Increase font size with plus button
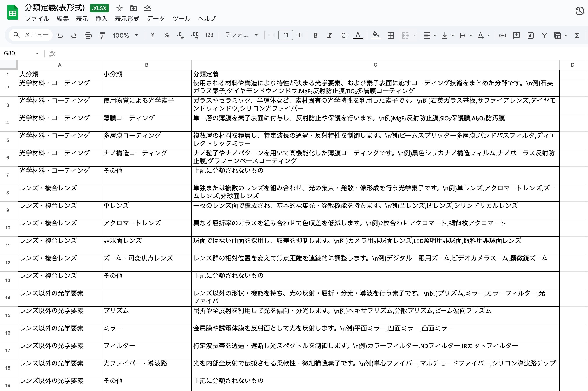This screenshot has height=391, width=588. point(299,35)
